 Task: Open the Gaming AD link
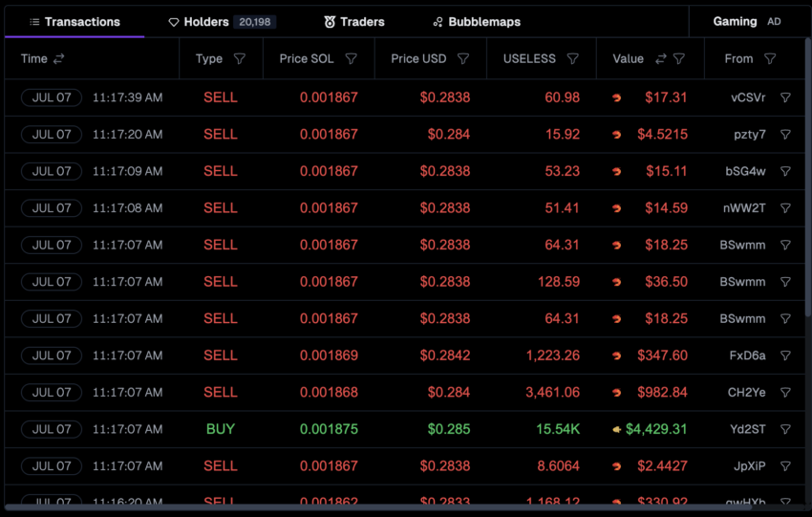coord(746,21)
